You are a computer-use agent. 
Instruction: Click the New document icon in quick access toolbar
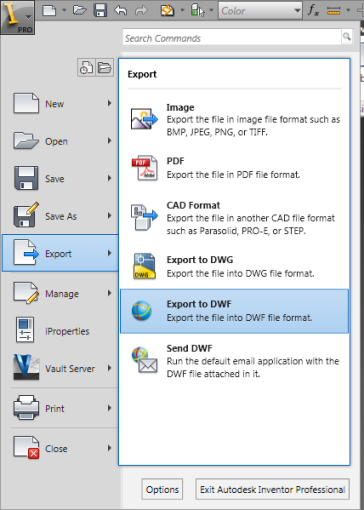pos(49,10)
